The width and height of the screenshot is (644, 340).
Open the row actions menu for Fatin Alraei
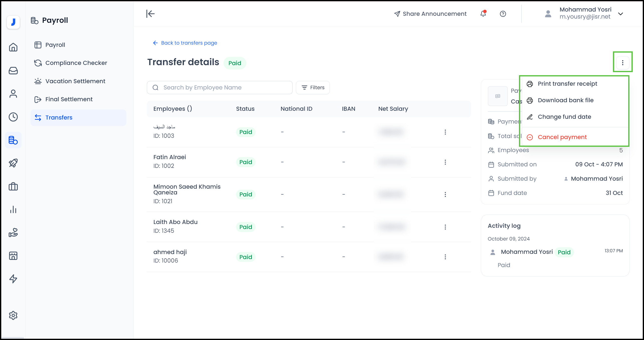pos(445,162)
